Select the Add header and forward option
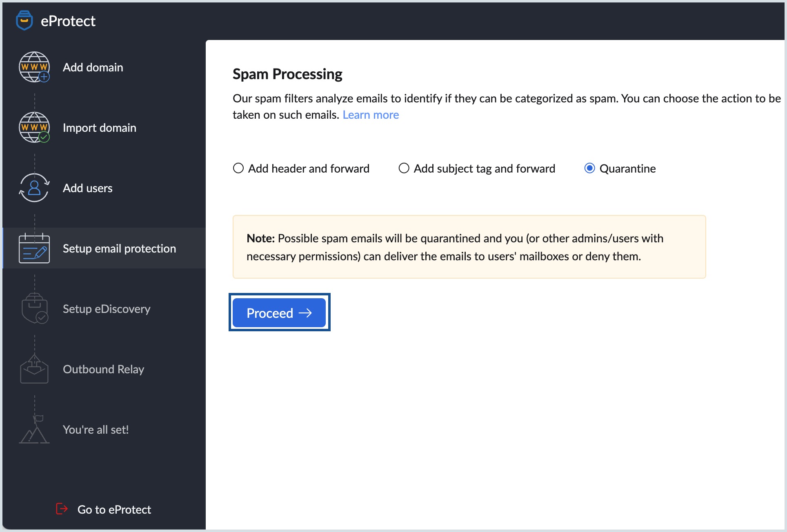Image resolution: width=787 pixels, height=532 pixels. coord(238,168)
